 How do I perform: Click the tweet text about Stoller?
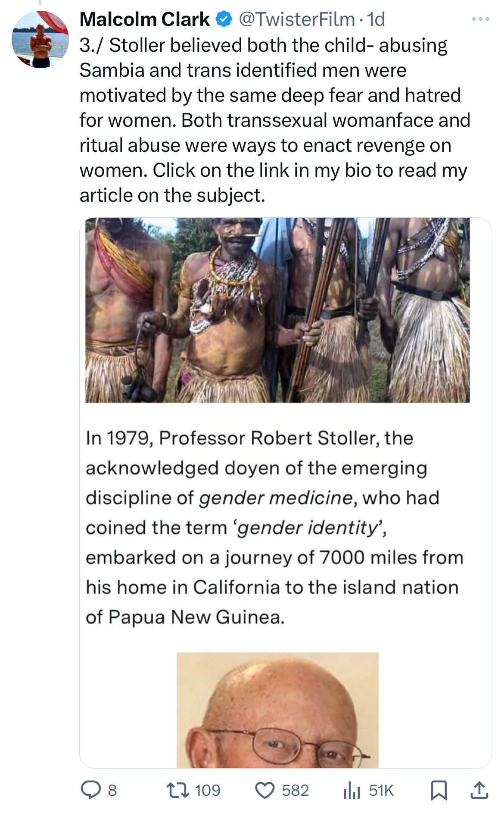coord(274,120)
